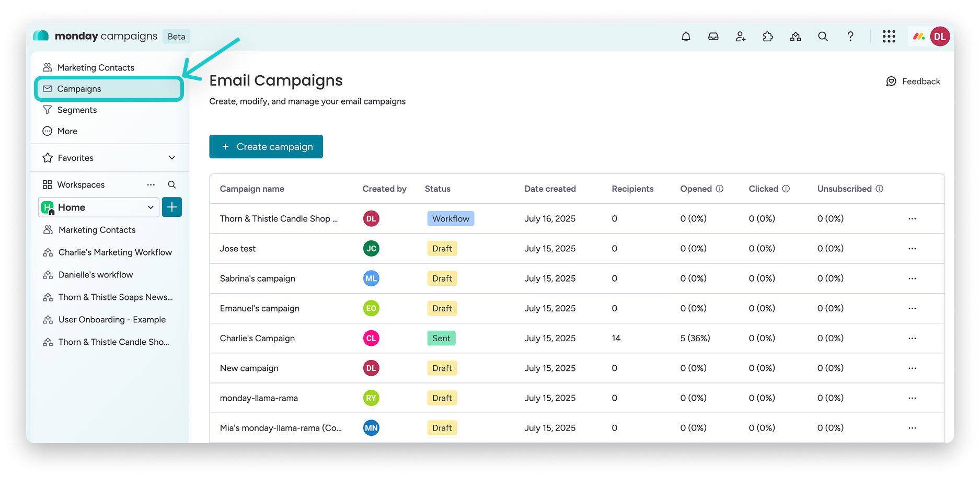Open Charlie's Campaign

pyautogui.click(x=257, y=339)
